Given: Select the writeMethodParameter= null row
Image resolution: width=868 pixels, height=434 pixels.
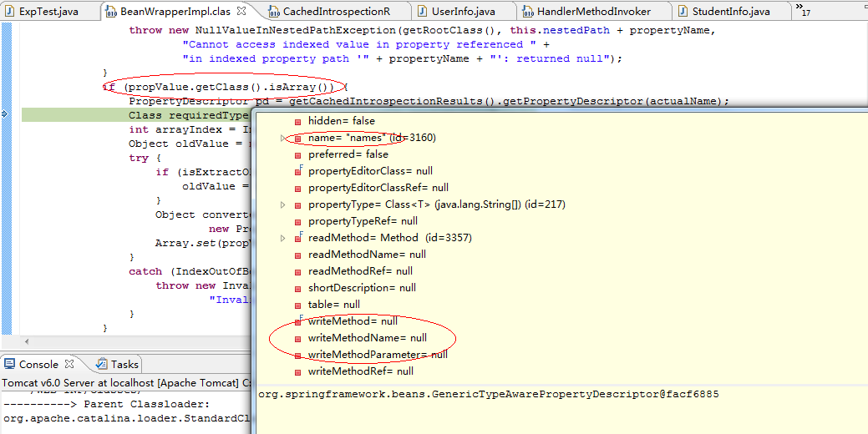Looking at the screenshot, I should (x=378, y=355).
